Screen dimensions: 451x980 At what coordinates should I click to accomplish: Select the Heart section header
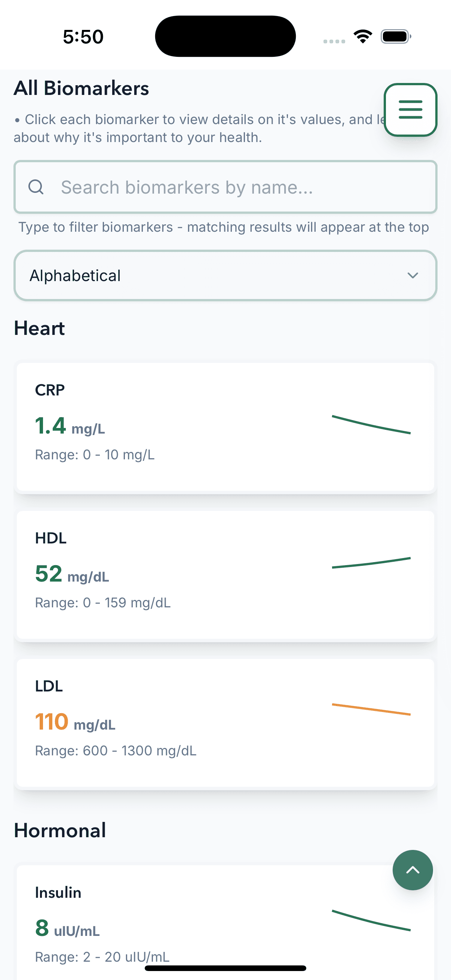coord(39,328)
